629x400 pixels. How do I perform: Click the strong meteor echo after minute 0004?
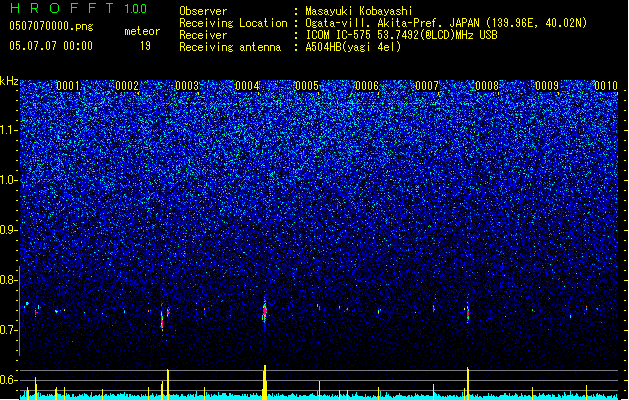click(x=264, y=310)
